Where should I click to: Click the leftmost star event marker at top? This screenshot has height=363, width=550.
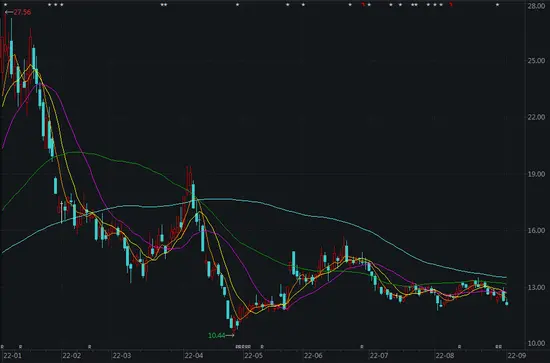pos(5,5)
